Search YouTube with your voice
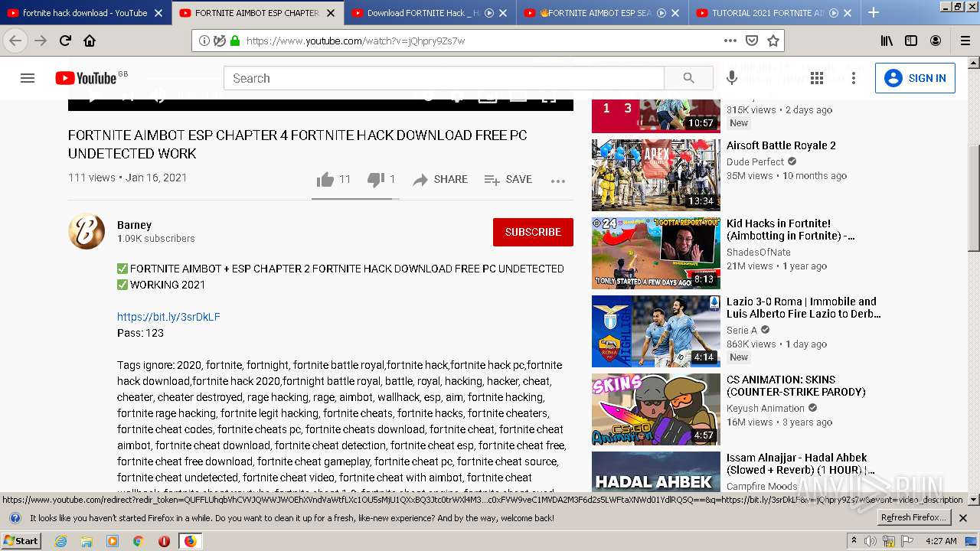This screenshot has height=551, width=980. pos(732,78)
